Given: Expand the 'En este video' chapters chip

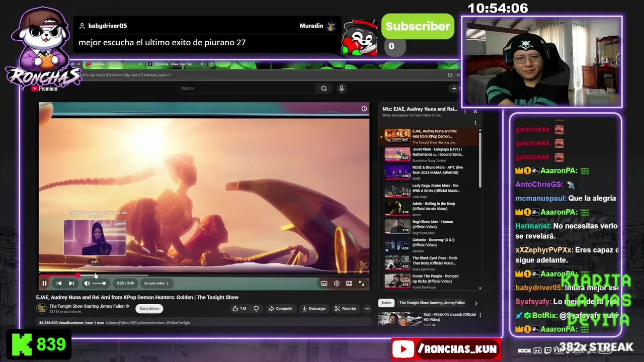Looking at the screenshot, I should [x=156, y=283].
